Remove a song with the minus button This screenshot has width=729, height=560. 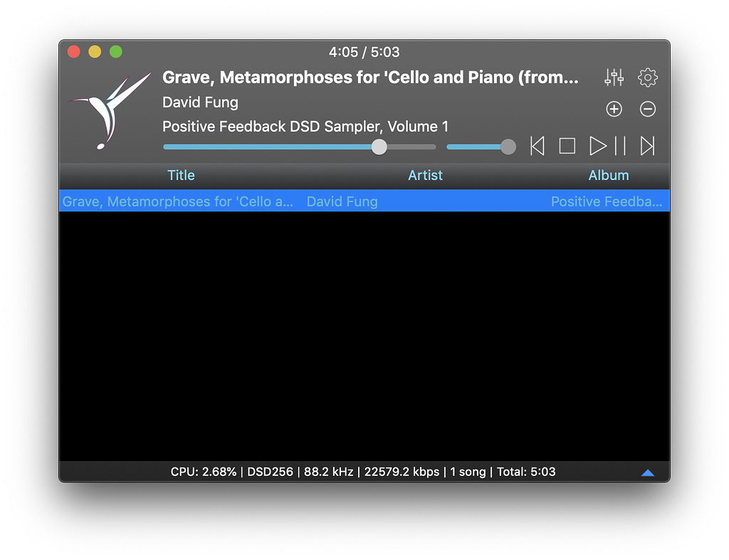(x=647, y=109)
